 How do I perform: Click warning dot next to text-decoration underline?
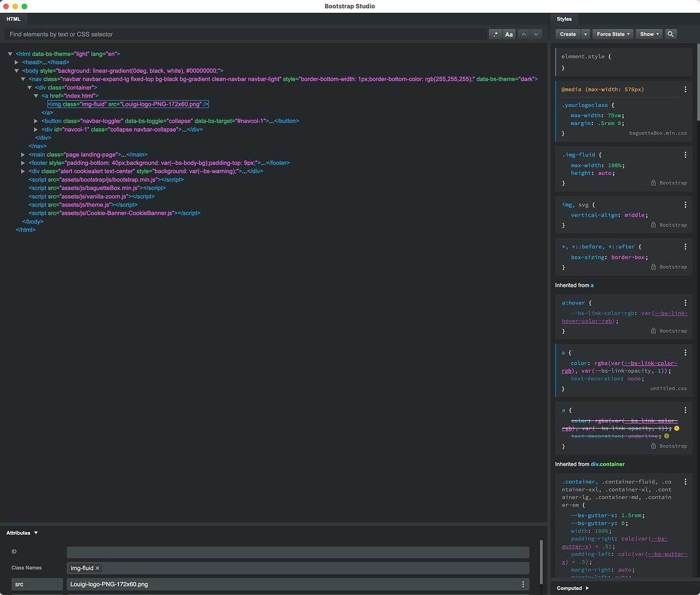click(667, 436)
